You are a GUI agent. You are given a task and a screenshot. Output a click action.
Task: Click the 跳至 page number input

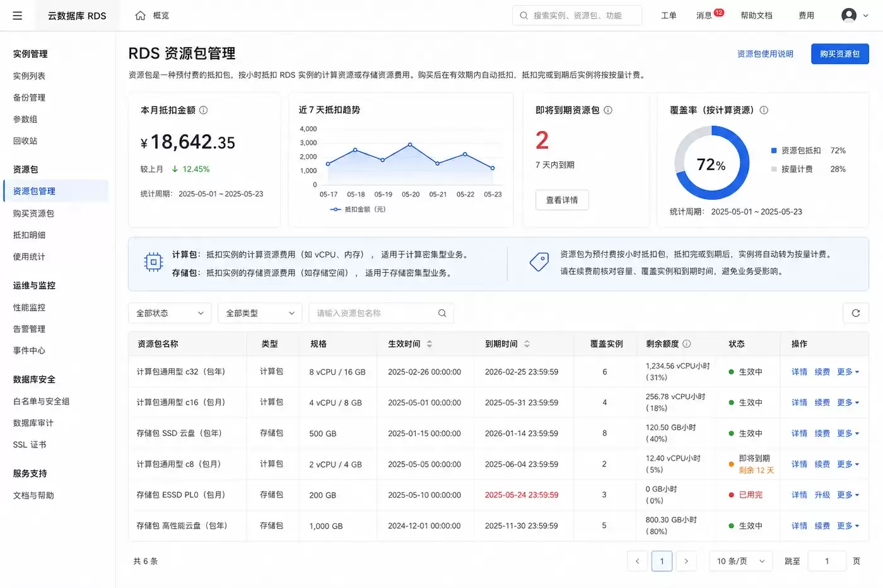(826, 561)
